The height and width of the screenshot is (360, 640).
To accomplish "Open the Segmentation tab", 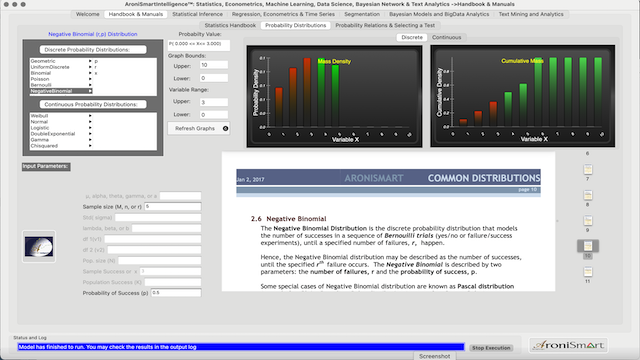I will tap(362, 14).
